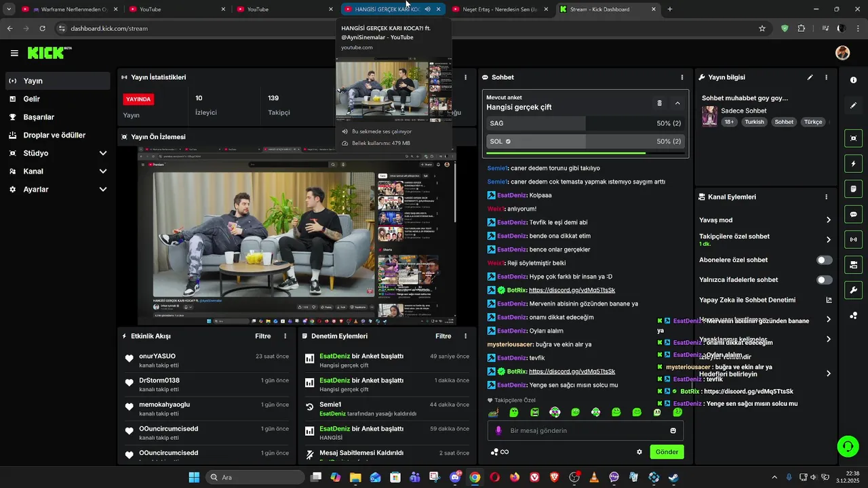
Task: Collapse the current poll with chevron
Action: [677, 103]
